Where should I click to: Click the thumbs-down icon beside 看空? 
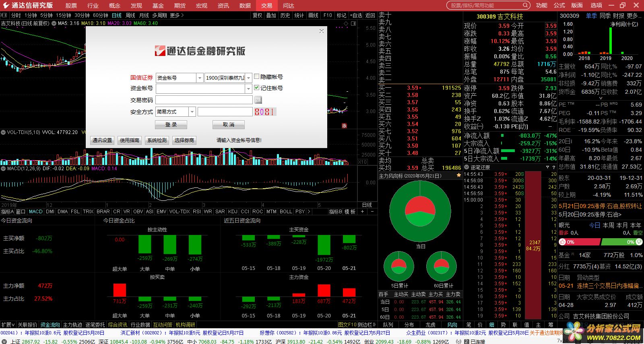pyautogui.click(x=639, y=242)
